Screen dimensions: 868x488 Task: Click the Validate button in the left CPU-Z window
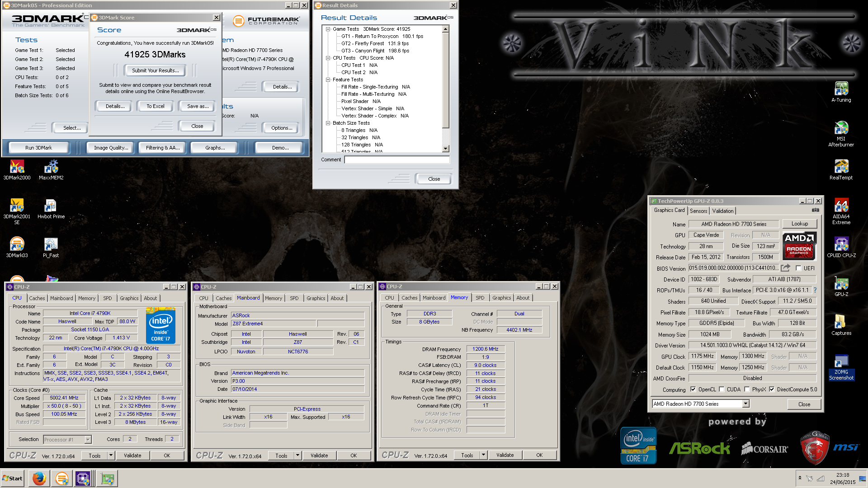pos(132,455)
